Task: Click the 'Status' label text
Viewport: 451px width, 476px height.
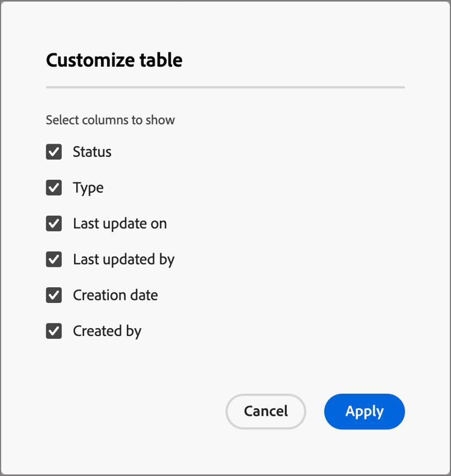Action: click(92, 152)
